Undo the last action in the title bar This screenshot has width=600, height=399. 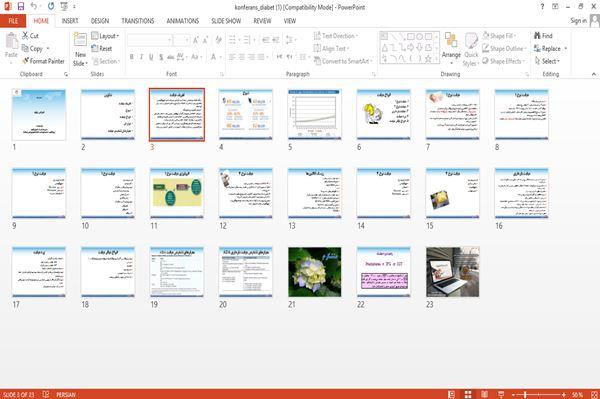point(34,7)
